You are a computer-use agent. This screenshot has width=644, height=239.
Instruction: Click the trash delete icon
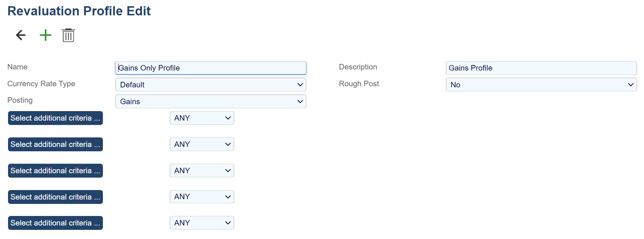click(x=68, y=35)
